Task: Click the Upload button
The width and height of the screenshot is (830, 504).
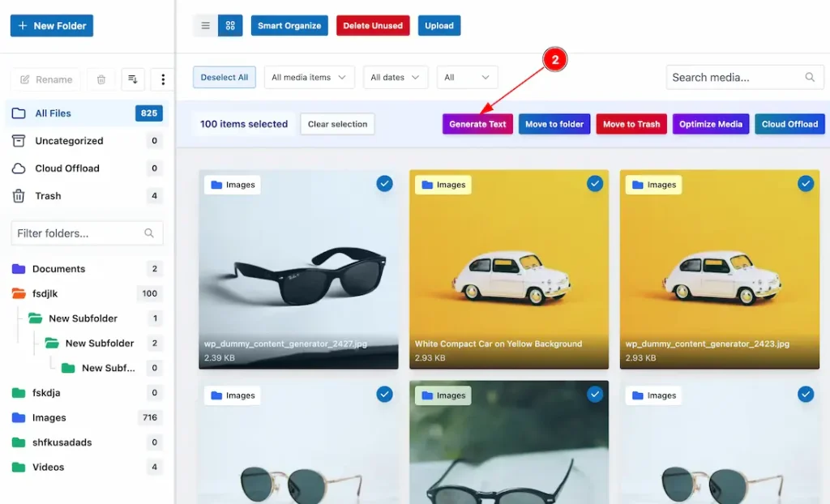Action: coord(439,25)
